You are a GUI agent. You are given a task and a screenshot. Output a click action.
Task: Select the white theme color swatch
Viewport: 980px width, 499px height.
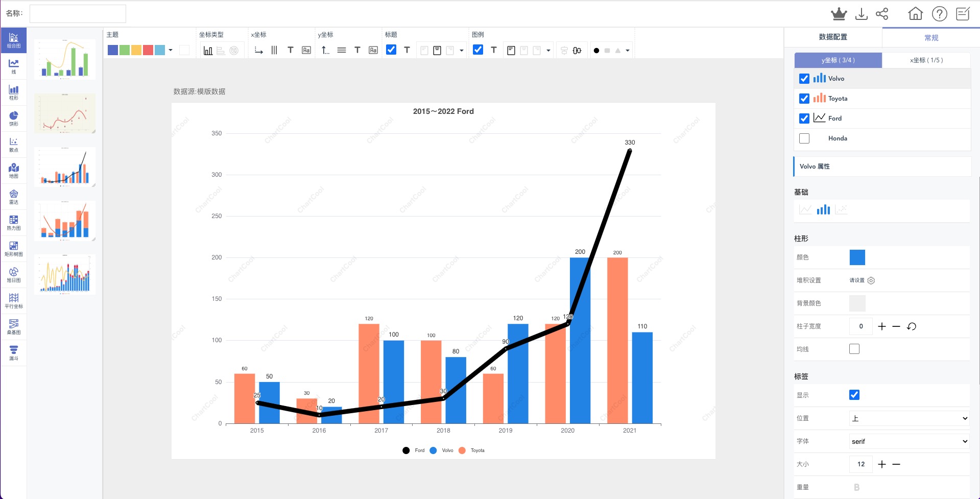coord(184,50)
